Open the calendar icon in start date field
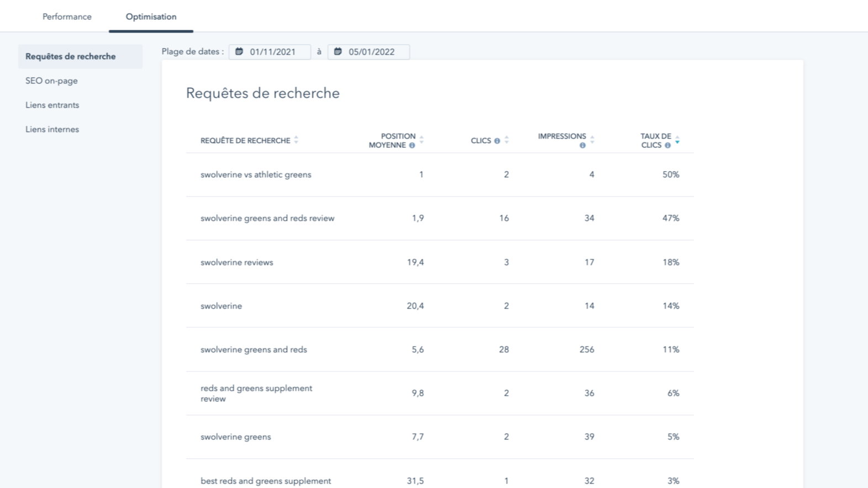The height and width of the screenshot is (488, 868). tap(239, 51)
